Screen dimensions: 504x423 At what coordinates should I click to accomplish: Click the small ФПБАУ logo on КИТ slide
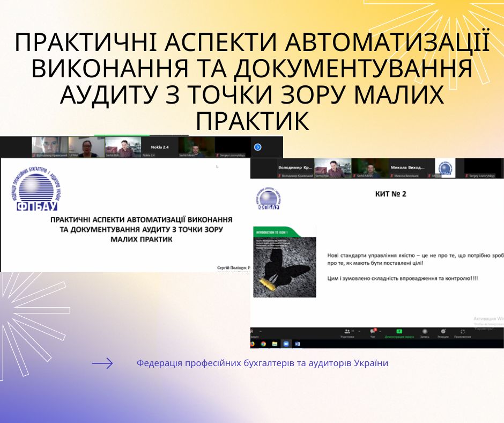pos(269,198)
